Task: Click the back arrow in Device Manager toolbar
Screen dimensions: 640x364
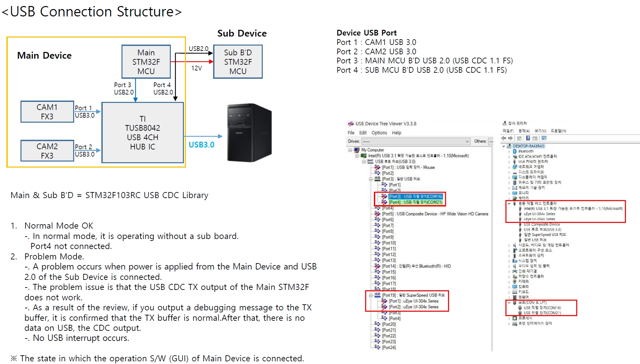Action: (x=503, y=138)
